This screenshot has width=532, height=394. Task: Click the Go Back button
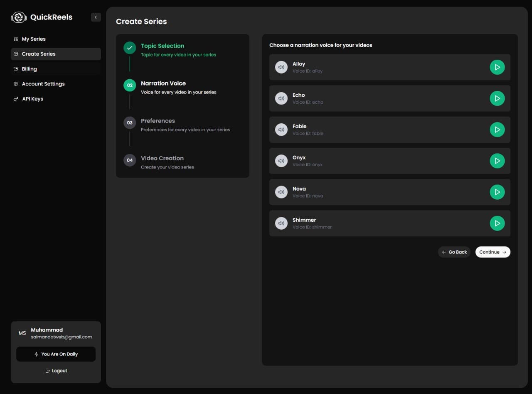pyautogui.click(x=454, y=252)
